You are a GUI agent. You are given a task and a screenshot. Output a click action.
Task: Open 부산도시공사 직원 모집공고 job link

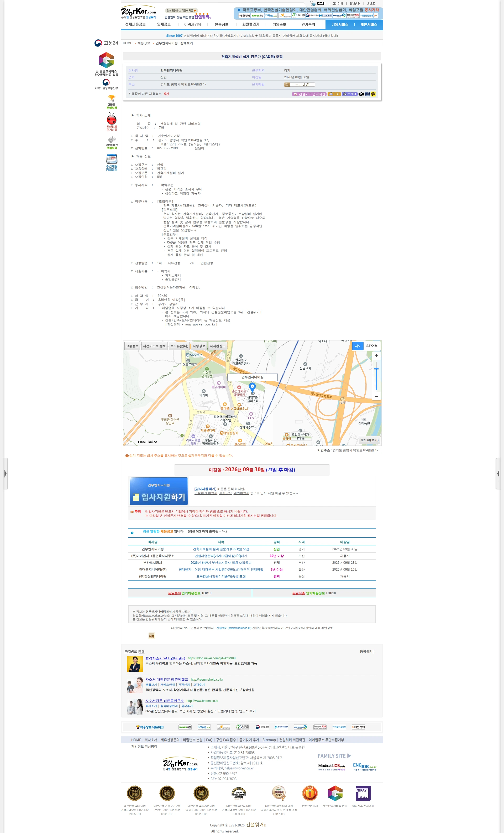pos(221,562)
